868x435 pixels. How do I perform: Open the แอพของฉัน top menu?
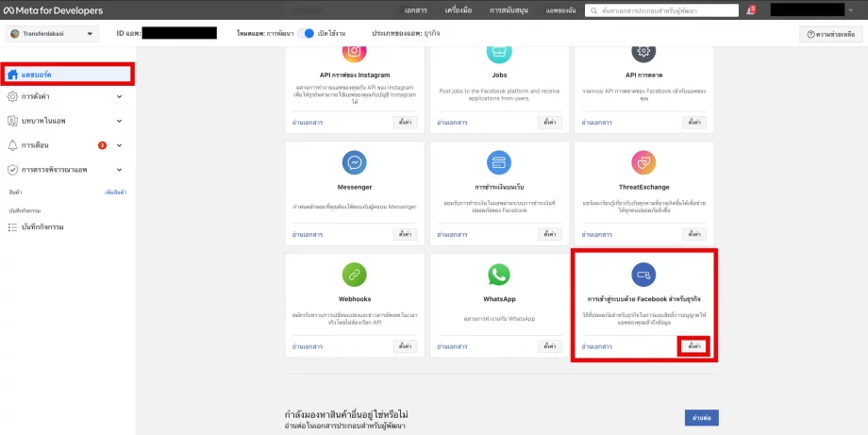560,10
